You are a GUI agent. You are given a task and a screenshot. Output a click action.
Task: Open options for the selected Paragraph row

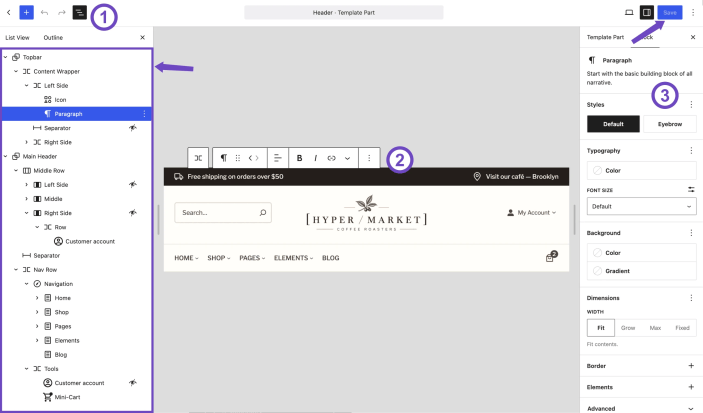pyautogui.click(x=144, y=114)
